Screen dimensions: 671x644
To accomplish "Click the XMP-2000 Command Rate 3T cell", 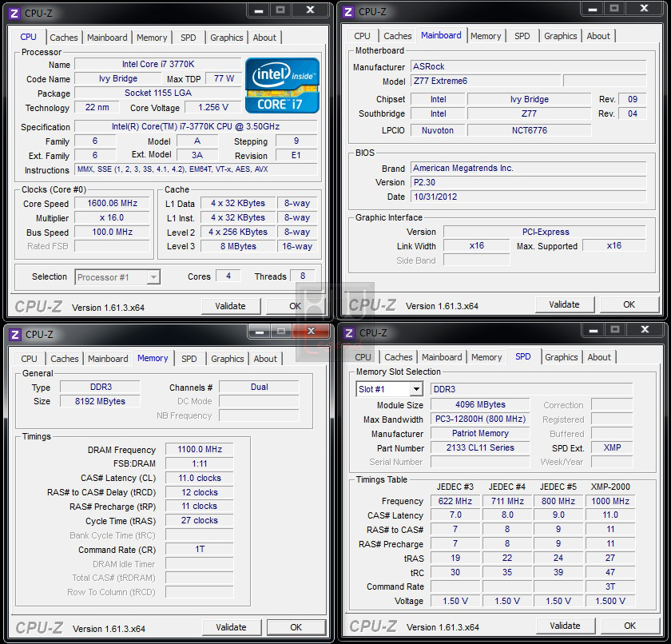I will [x=610, y=586].
